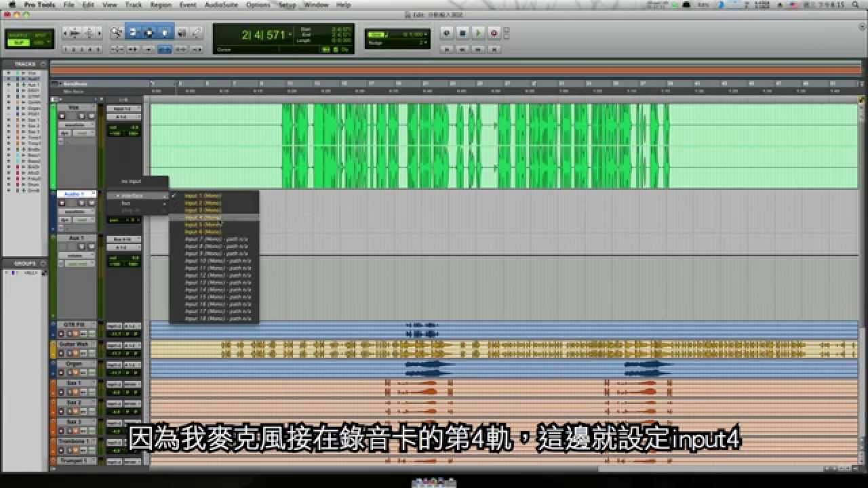This screenshot has width=868, height=488.
Task: Open the AudioSuite menu
Action: point(220,5)
